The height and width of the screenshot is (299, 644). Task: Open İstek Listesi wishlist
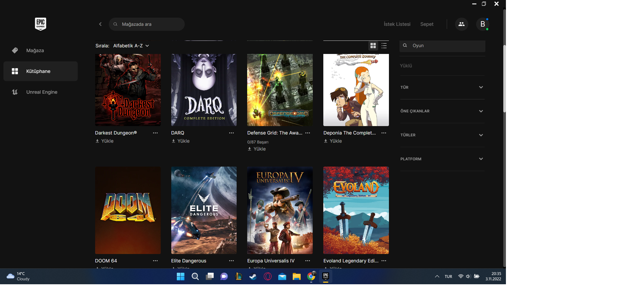(x=397, y=24)
